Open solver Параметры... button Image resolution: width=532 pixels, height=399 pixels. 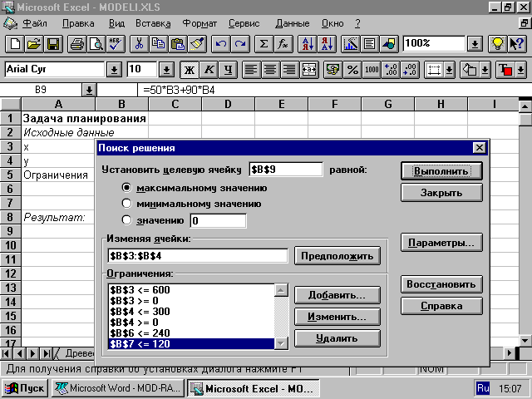(x=441, y=243)
